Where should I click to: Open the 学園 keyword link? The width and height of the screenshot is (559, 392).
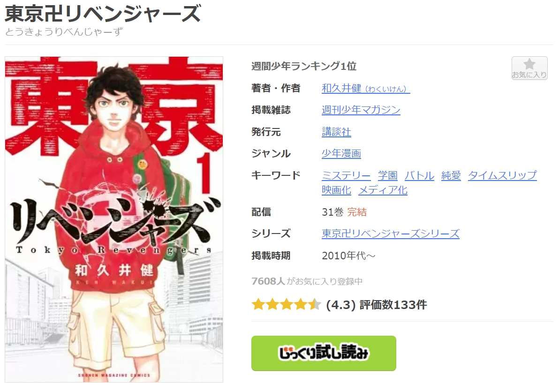(x=387, y=175)
